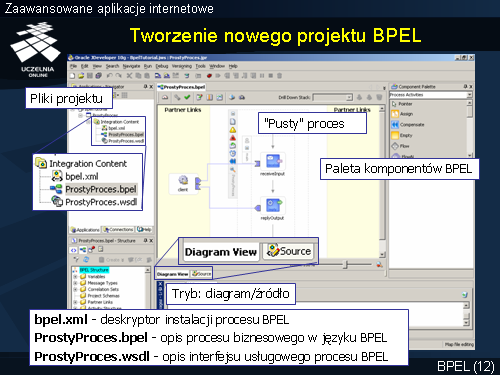Click the Component Palette vertical scrollbar
Screen dimensions: 500x375
(470, 128)
